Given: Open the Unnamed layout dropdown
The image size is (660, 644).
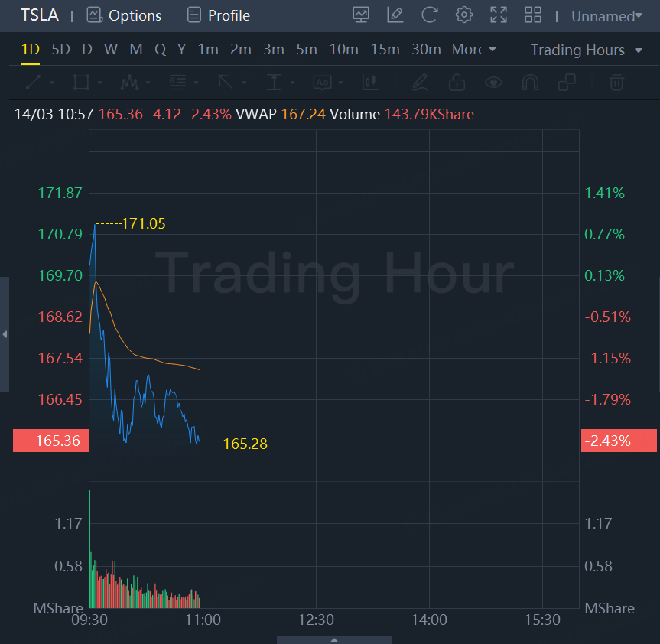Looking at the screenshot, I should click(x=606, y=16).
